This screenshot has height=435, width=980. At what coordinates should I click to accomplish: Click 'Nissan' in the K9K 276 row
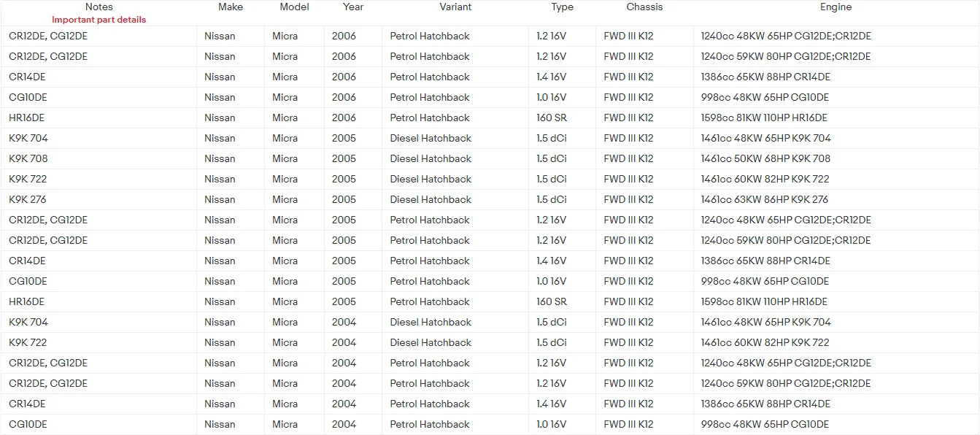[220, 199]
